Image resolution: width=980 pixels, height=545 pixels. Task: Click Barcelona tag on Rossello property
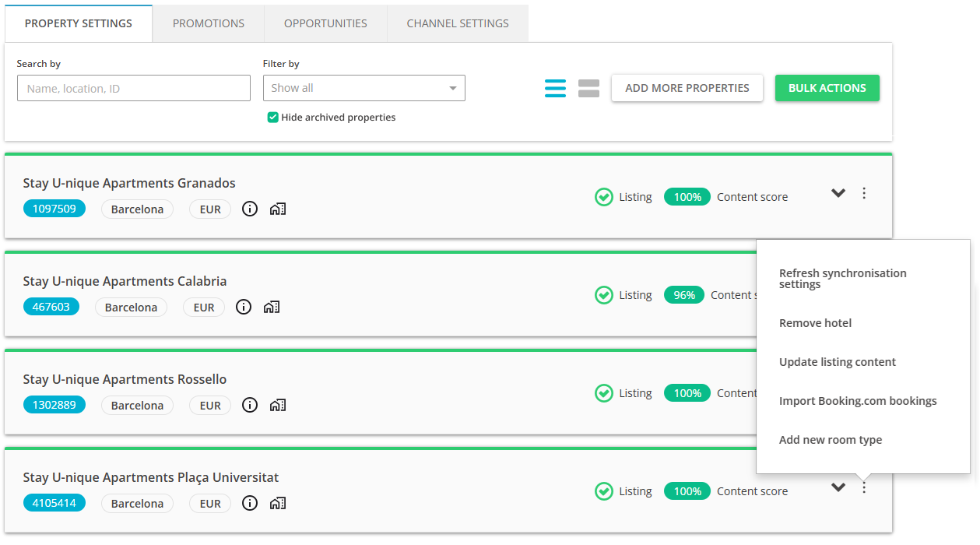137,406
